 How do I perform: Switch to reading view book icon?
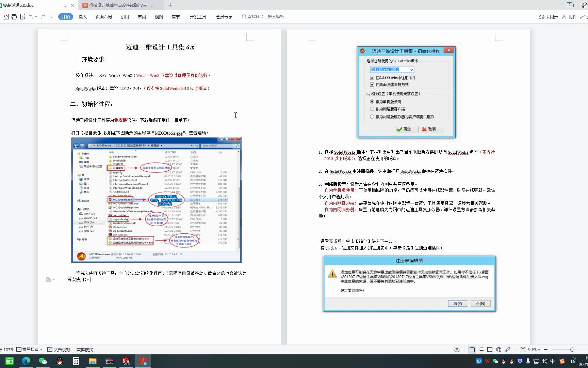(x=490, y=350)
